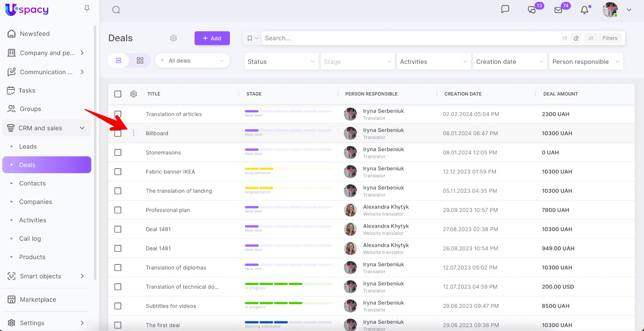Tick the checkbox for Translation of articles
This screenshot has height=331, width=644.
118,114
